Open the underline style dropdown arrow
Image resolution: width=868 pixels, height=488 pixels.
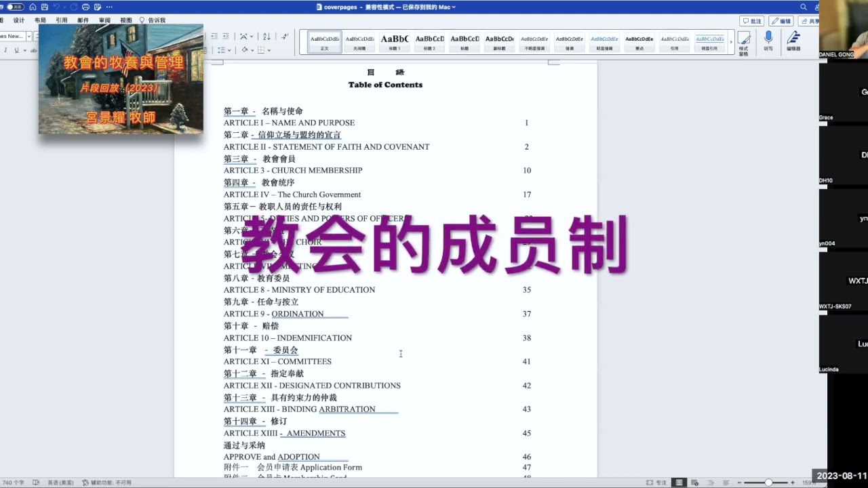coord(24,50)
